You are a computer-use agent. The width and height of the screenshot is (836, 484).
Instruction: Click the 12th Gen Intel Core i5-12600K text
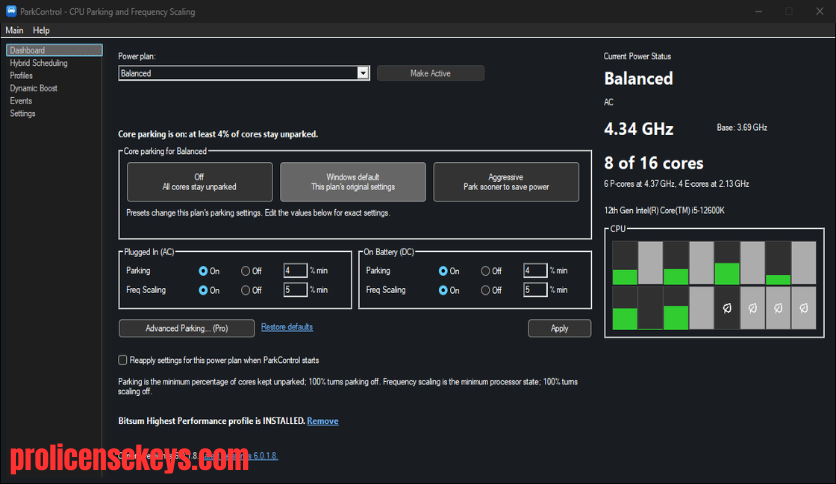click(664, 211)
